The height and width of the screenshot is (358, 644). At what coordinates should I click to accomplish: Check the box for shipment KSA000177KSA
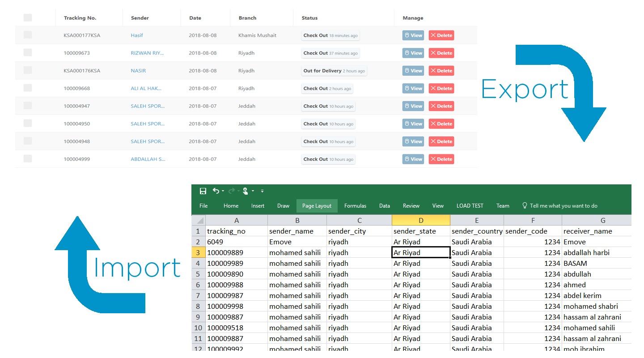coord(28,35)
